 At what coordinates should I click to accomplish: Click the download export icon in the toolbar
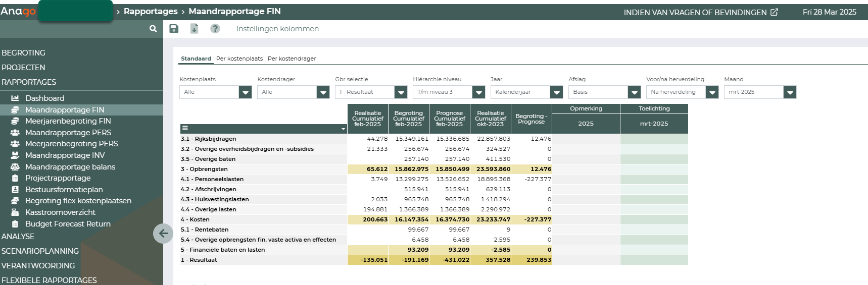tap(194, 29)
